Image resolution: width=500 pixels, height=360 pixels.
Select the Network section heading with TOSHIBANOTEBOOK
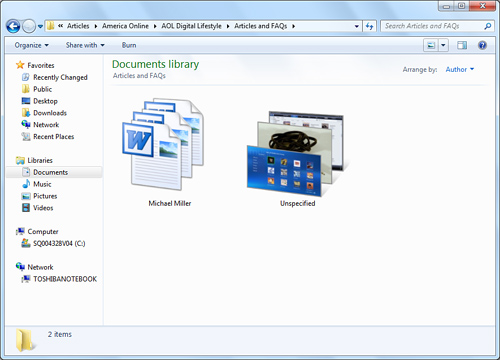(x=40, y=267)
